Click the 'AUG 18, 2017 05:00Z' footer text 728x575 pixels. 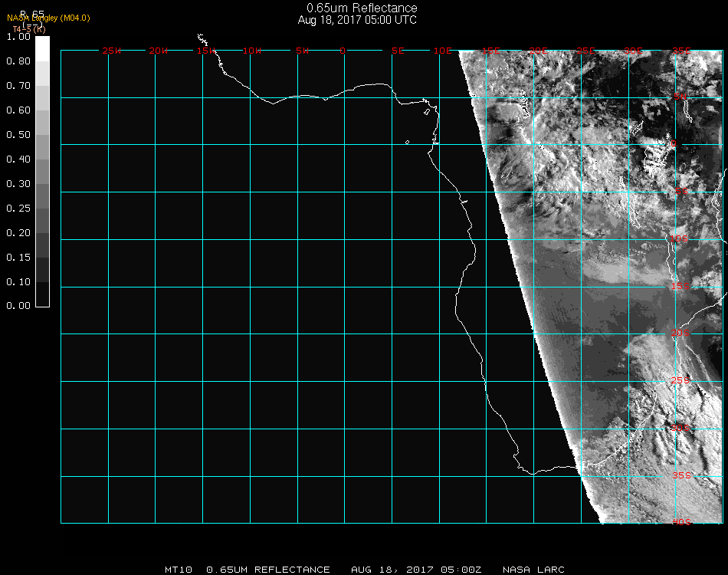click(416, 570)
